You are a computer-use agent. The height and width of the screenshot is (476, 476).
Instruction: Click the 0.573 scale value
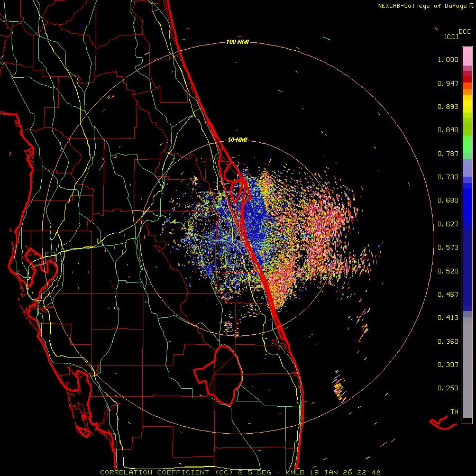pos(448,248)
